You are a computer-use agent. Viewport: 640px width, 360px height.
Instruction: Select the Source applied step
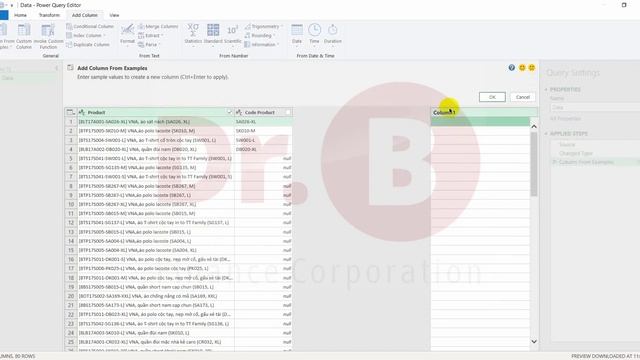[567, 144]
